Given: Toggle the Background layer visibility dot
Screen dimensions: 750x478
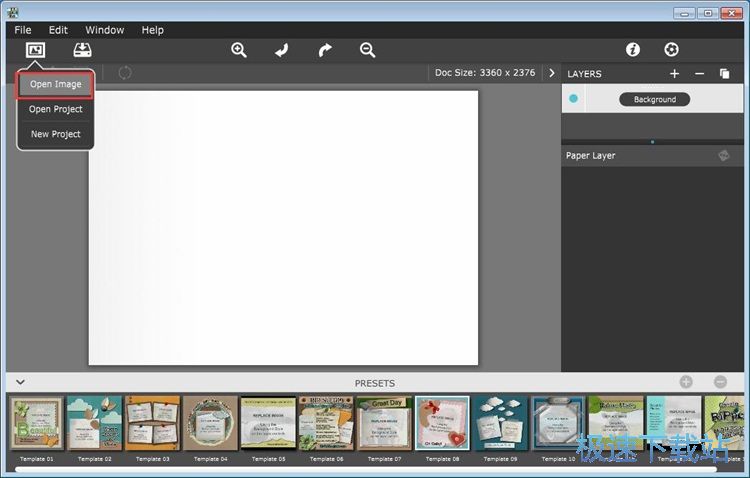Looking at the screenshot, I should 574,99.
